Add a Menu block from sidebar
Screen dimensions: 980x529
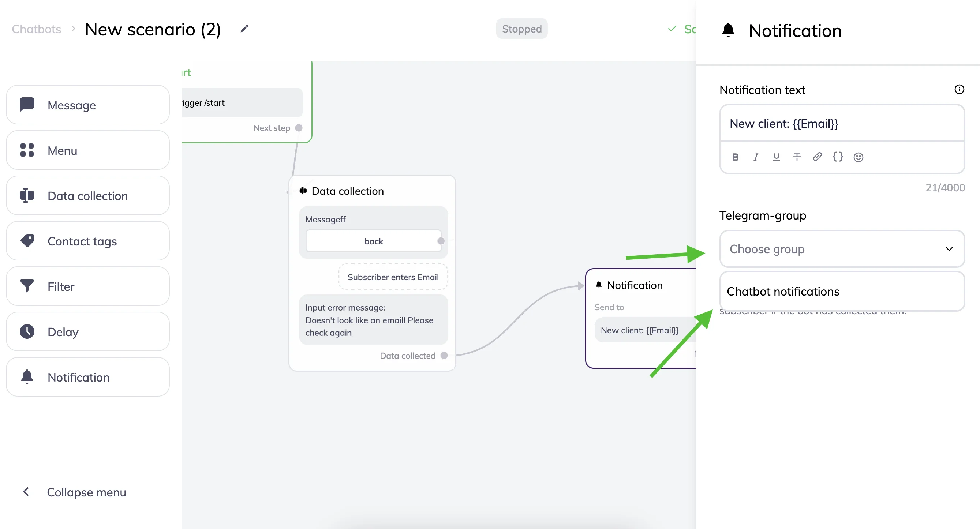tap(88, 150)
